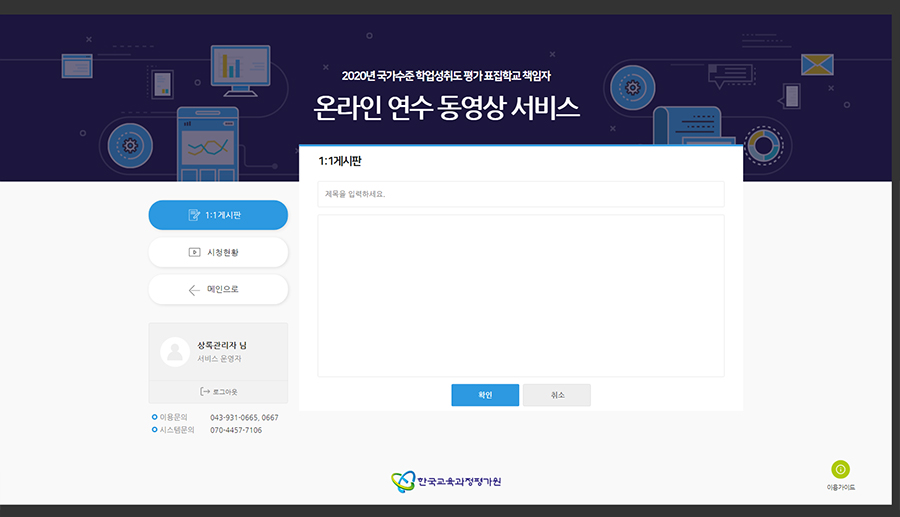This screenshot has height=517, width=900.
Task: Open the 시청현황 viewing status menu
Action: pyautogui.click(x=218, y=252)
